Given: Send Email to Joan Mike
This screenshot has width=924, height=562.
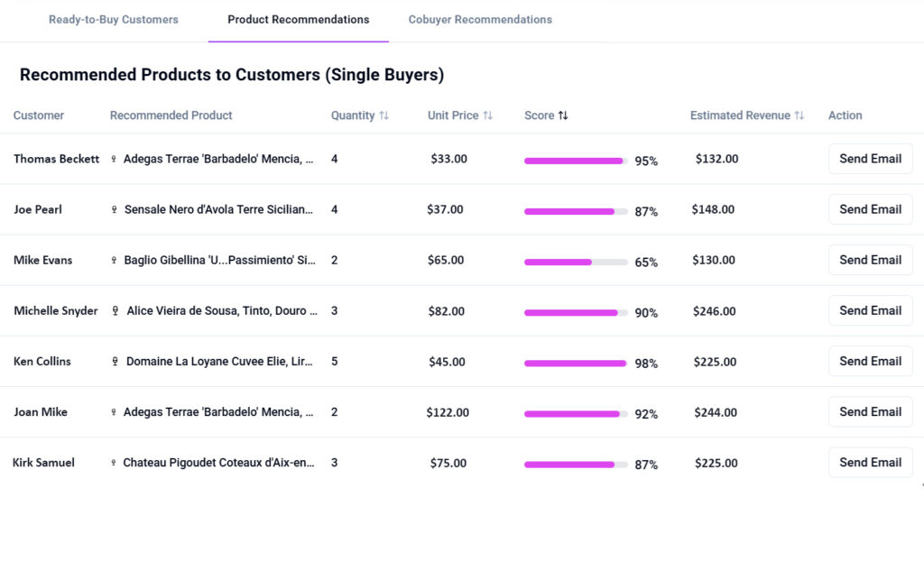Looking at the screenshot, I should click(870, 412).
